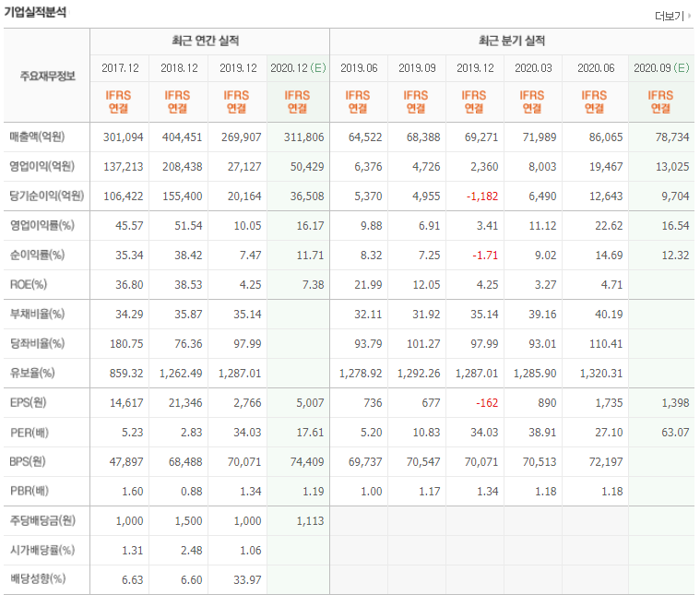Click the 311,806 estimated sales value
Screen dimensions: 700x595
[x=304, y=137]
